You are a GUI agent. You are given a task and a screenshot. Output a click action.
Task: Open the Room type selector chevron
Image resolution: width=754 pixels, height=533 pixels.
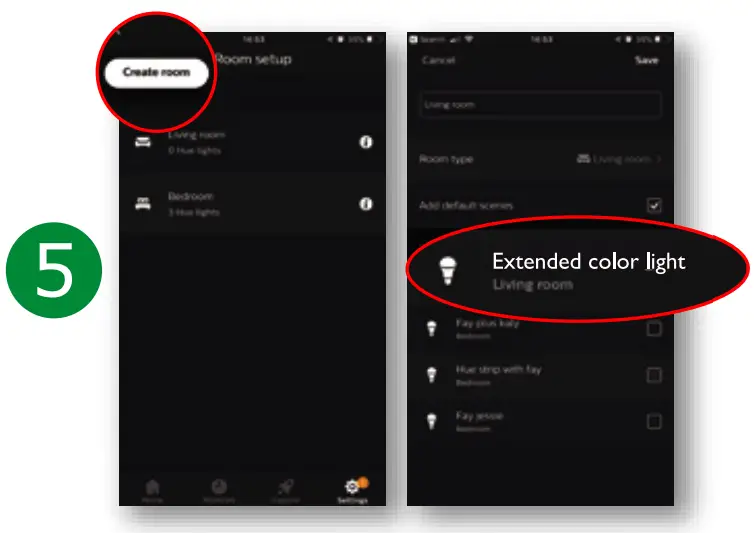(x=659, y=159)
